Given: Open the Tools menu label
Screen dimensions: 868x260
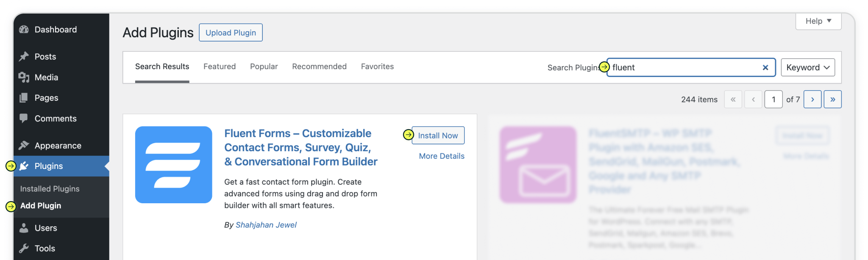Looking at the screenshot, I should tap(45, 248).
